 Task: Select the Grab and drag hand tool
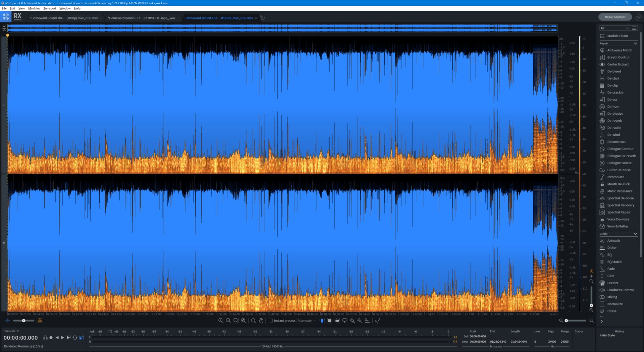[x=261, y=321]
